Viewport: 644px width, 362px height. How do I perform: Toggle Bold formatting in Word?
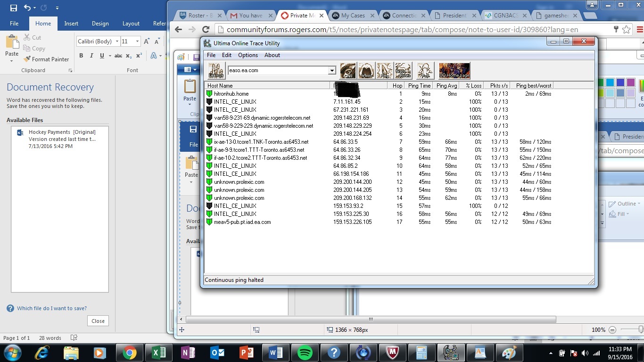click(x=81, y=56)
